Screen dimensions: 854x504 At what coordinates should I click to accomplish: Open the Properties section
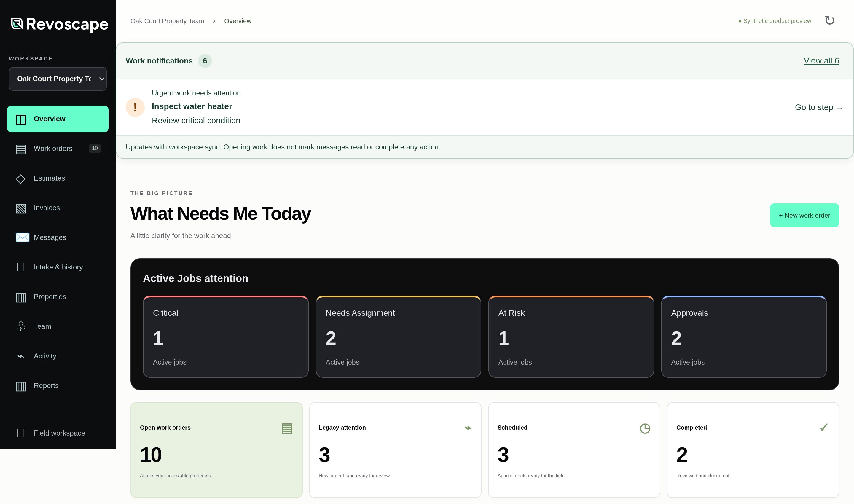(58, 296)
